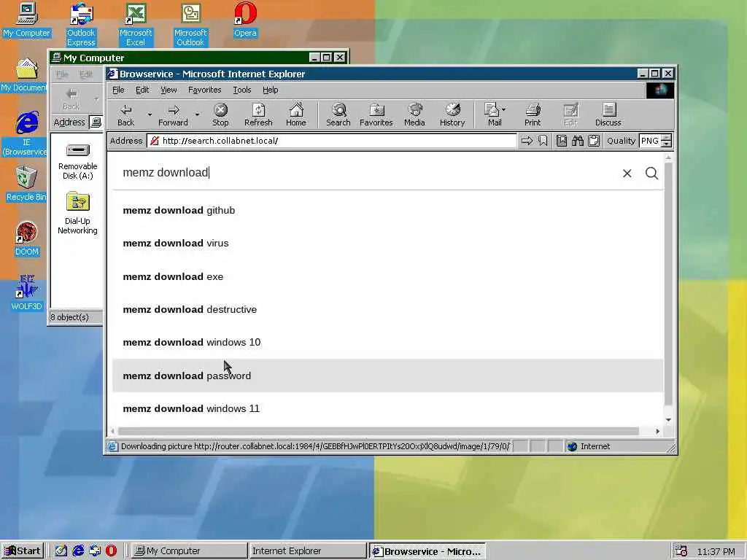Click the Back toolbar icon in Browservice
Screen dimensions: 747x560
pos(125,115)
